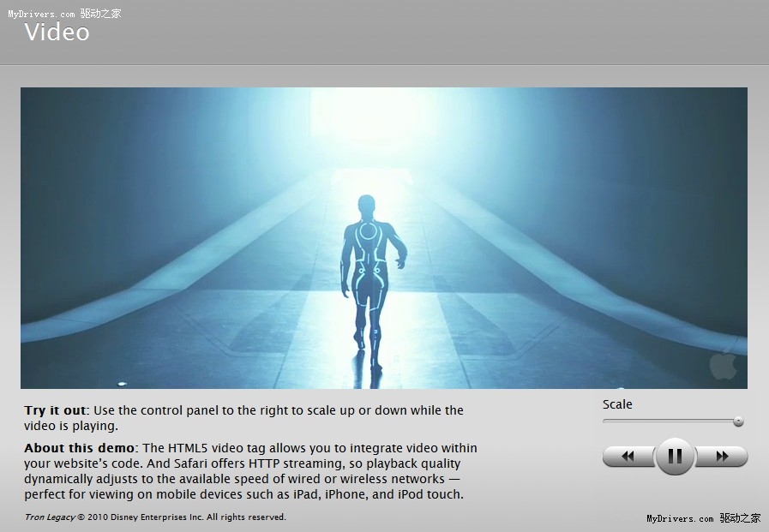Pause the video with the center button
The image size is (769, 532).
point(675,457)
